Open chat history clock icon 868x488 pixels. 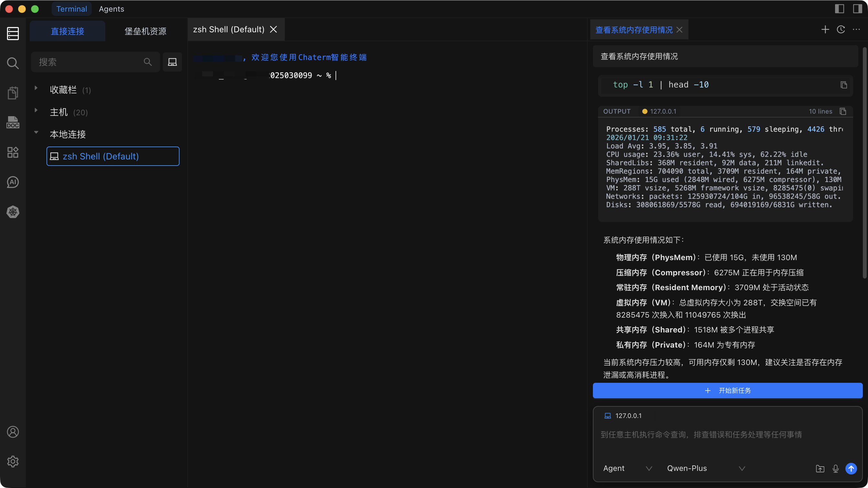point(841,30)
